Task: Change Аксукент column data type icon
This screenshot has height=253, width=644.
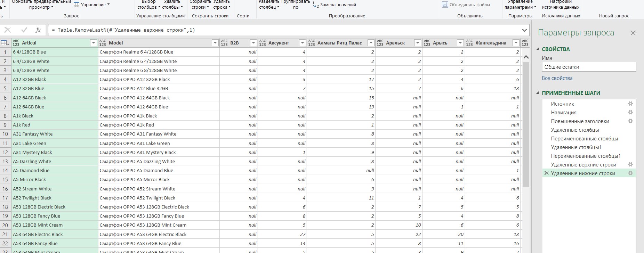Action: [263, 43]
